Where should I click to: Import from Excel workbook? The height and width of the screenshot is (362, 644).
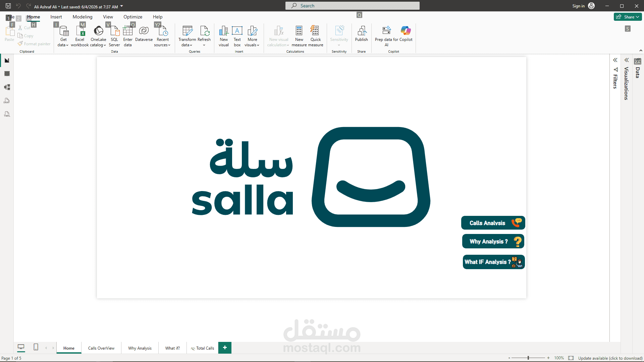[x=80, y=36]
